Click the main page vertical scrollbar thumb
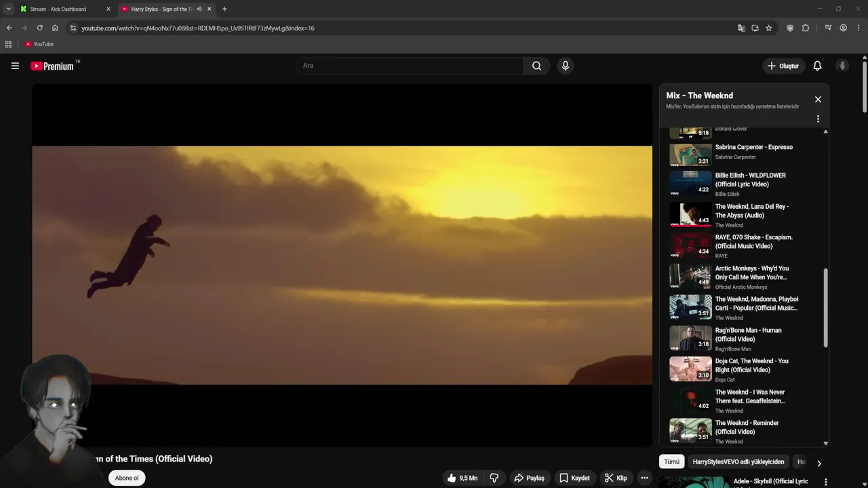This screenshot has width=868, height=488. click(865, 87)
